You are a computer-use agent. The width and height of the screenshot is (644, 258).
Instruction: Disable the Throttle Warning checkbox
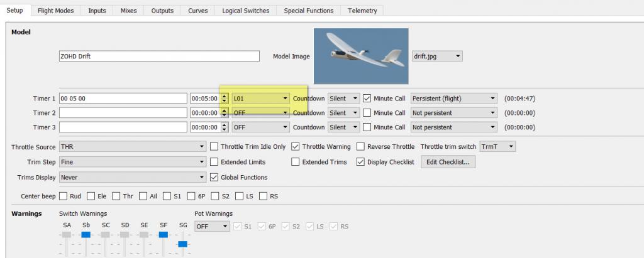(296, 147)
